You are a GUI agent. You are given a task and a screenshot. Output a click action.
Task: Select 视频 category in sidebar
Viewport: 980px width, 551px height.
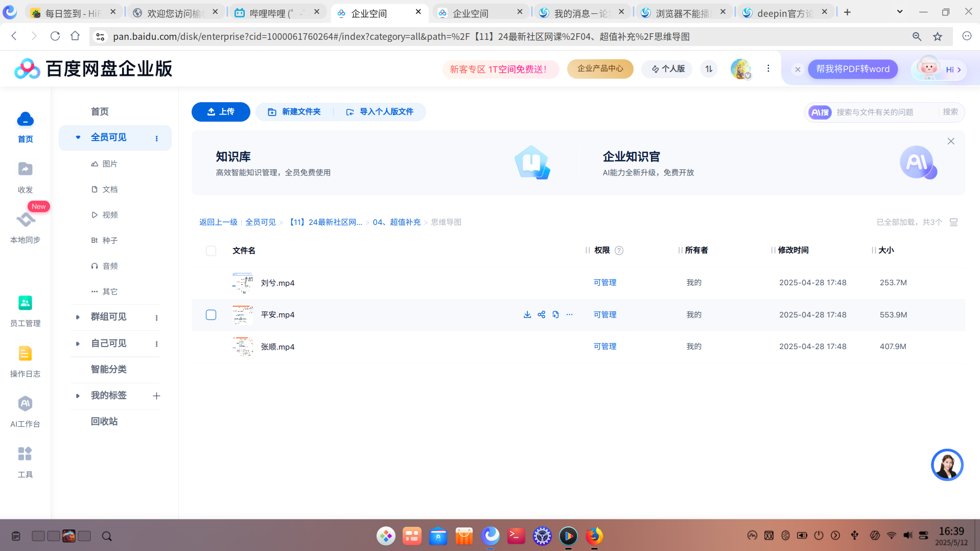point(104,215)
